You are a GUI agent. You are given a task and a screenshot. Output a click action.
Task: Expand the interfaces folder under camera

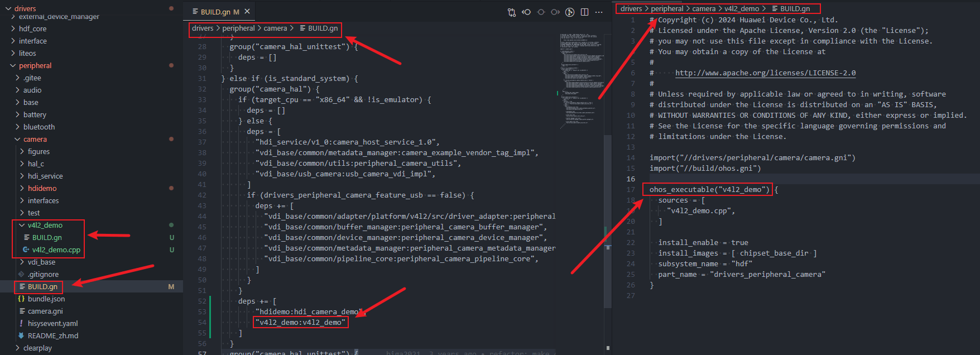point(22,200)
